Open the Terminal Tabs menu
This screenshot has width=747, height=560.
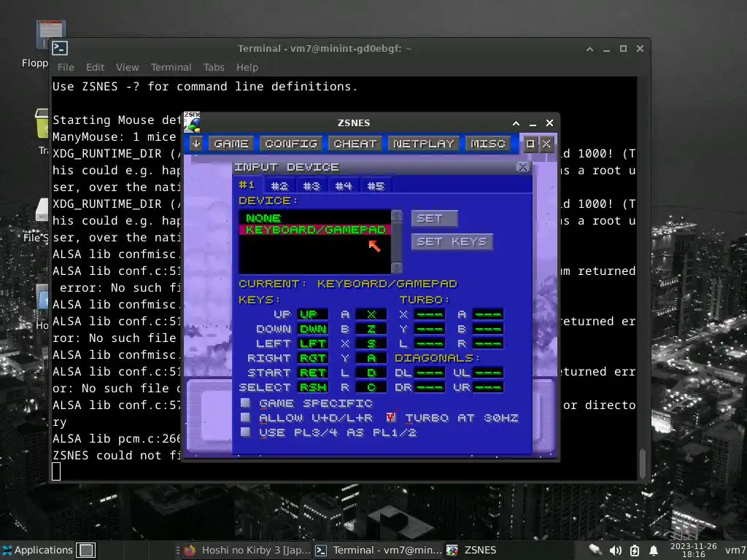(x=214, y=67)
